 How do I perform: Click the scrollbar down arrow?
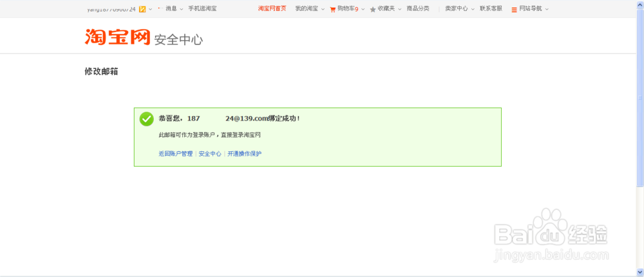point(640,272)
